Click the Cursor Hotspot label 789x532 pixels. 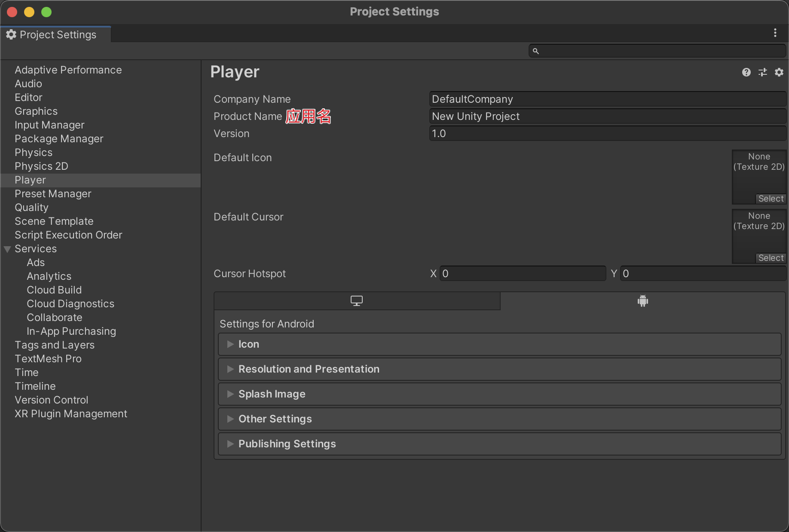(250, 274)
